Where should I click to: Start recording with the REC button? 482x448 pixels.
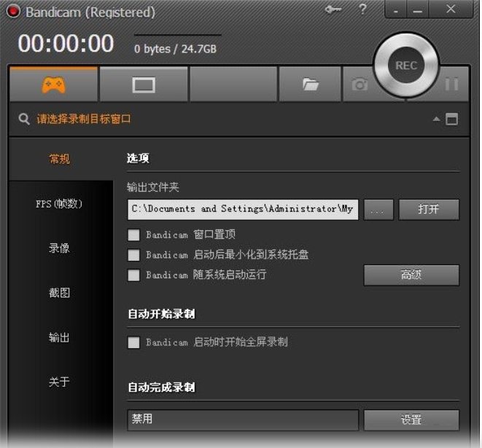tap(406, 66)
